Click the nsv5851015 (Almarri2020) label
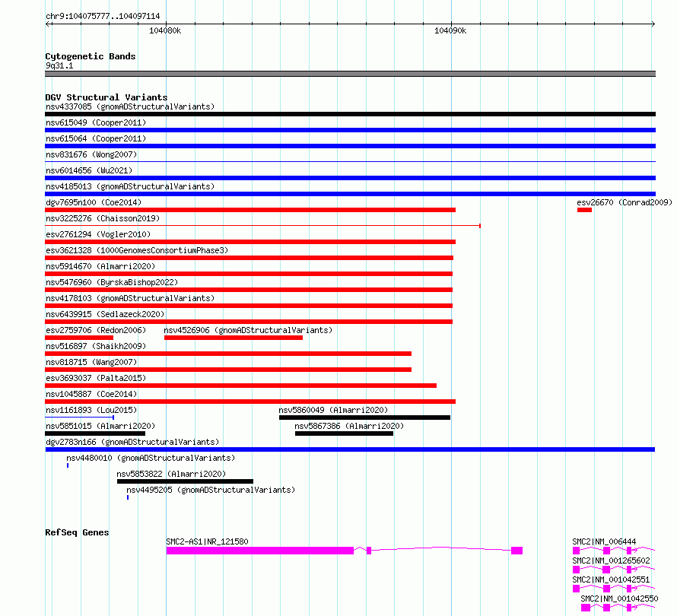Viewport: 677px width, 616px height. pos(100,426)
